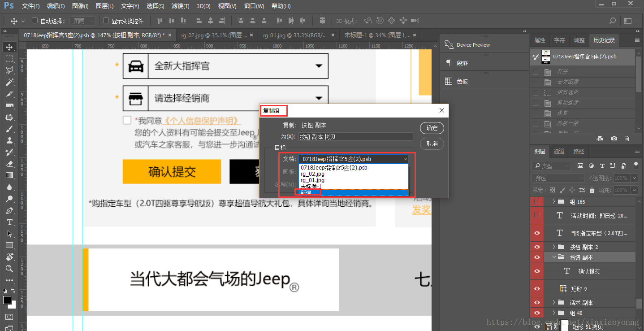The width and height of the screenshot is (644, 331).
Task: Select the Rectangular Marquee tool
Action: 9,59
